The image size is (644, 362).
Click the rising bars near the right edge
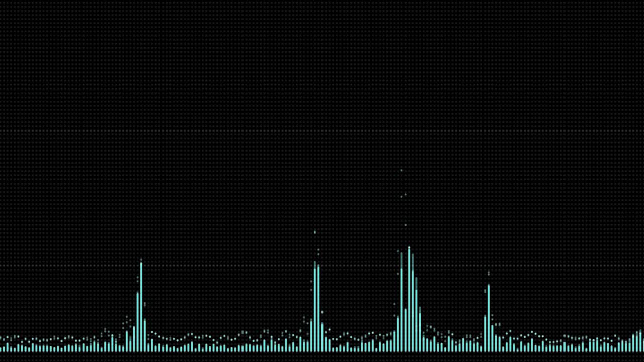[635, 343]
